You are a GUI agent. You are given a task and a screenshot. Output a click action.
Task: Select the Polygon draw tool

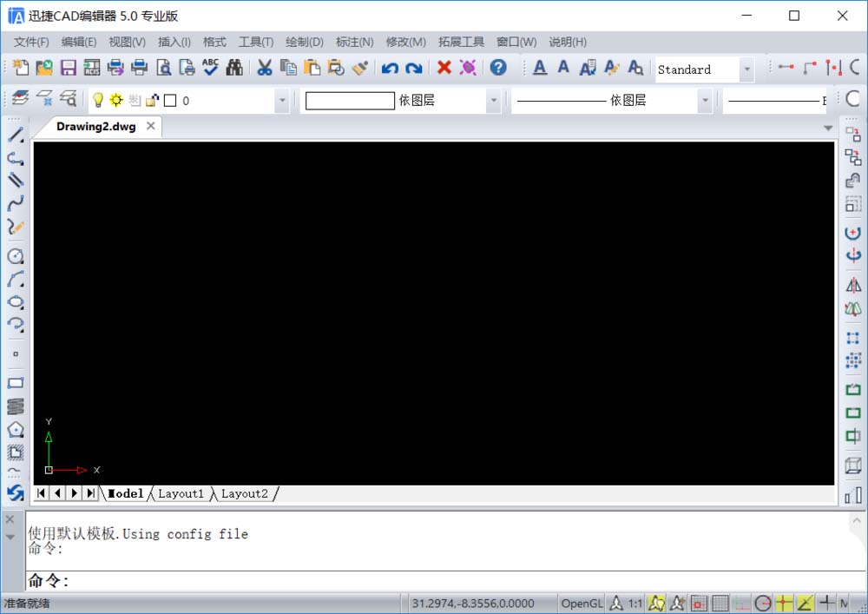pyautogui.click(x=16, y=429)
